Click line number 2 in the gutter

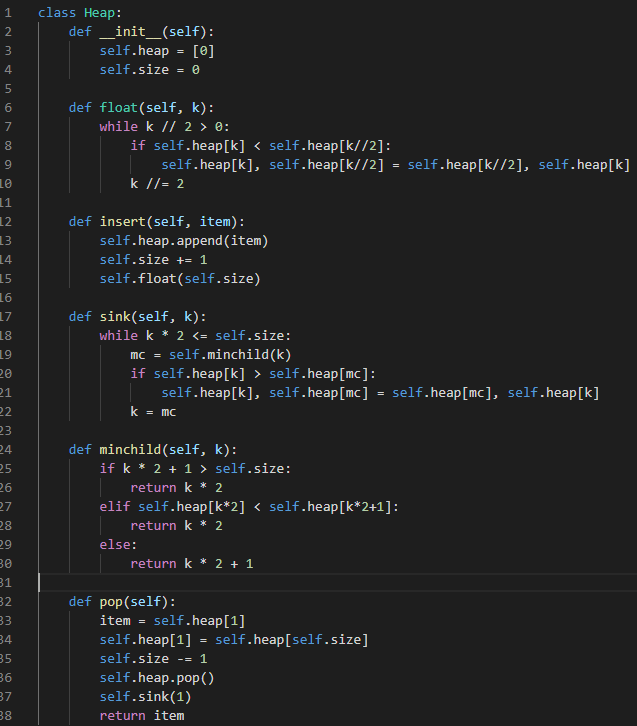8,32
